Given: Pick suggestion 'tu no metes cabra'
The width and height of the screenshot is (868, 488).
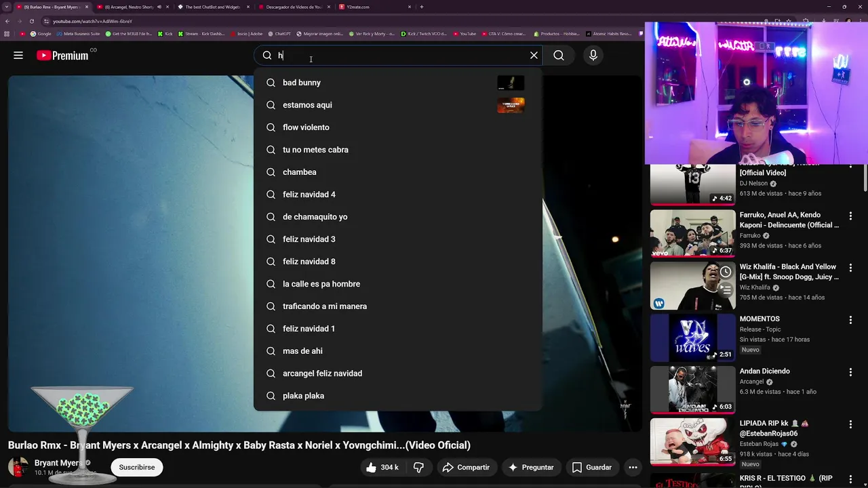Looking at the screenshot, I should point(398,150).
